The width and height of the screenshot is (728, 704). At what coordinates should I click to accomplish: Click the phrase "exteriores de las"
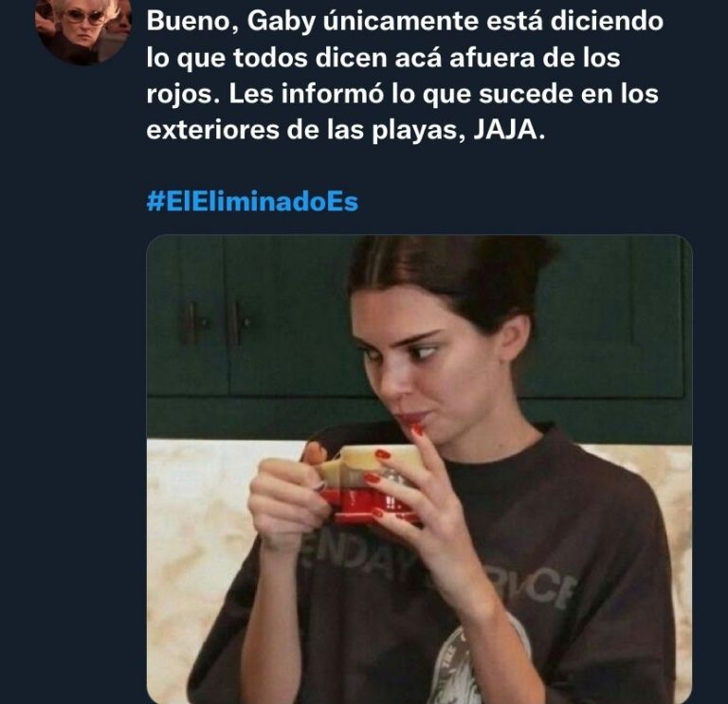point(255,131)
